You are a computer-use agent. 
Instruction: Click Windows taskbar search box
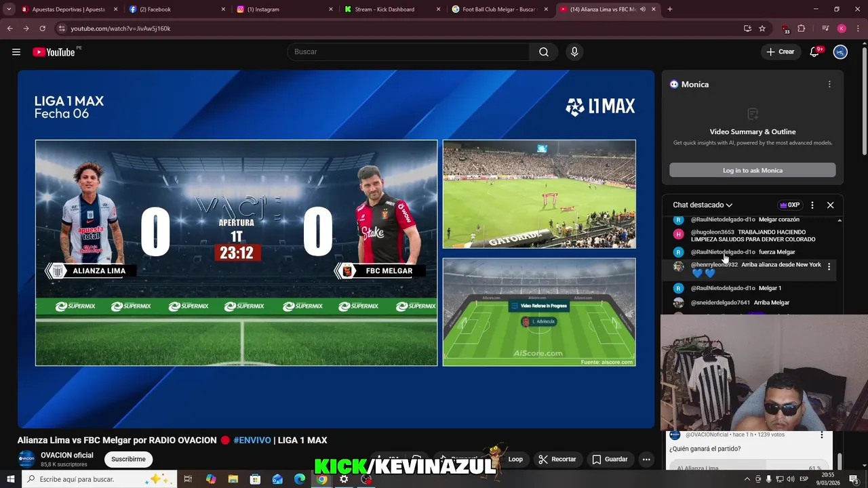[99, 479]
